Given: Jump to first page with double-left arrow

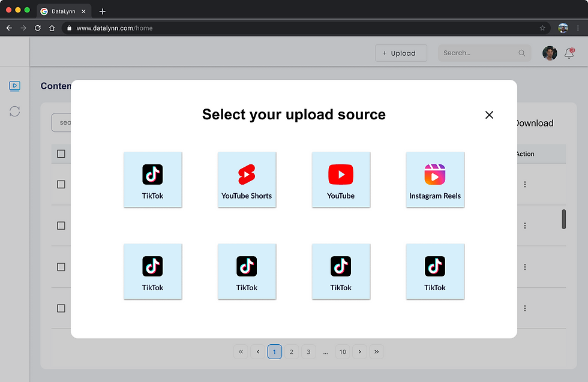Looking at the screenshot, I should tap(241, 351).
